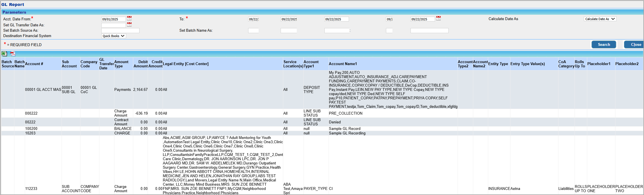The image size is (644, 195).
Task: Export the GL report as PDF
Action: click(x=13, y=53)
